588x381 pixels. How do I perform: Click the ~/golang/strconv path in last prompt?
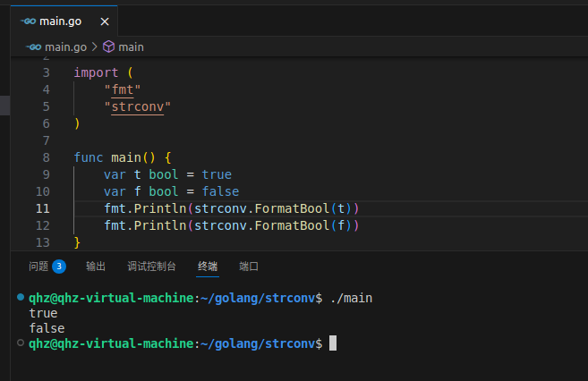(257, 343)
